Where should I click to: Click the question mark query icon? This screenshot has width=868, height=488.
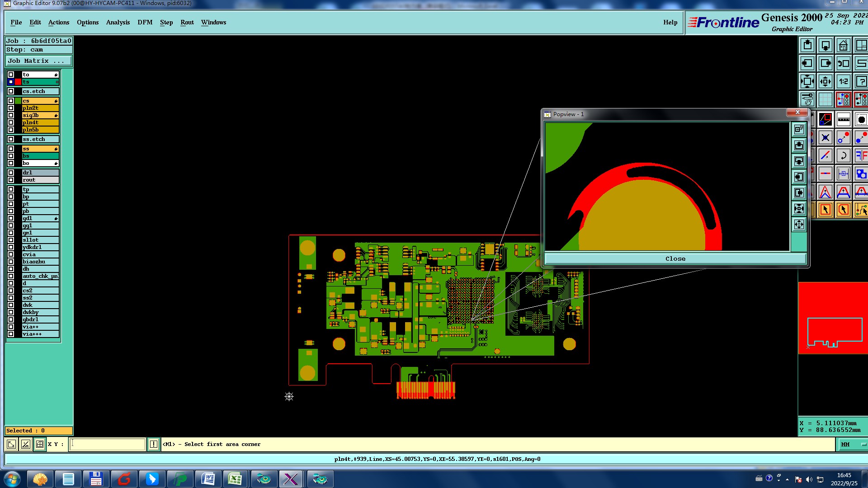click(861, 82)
